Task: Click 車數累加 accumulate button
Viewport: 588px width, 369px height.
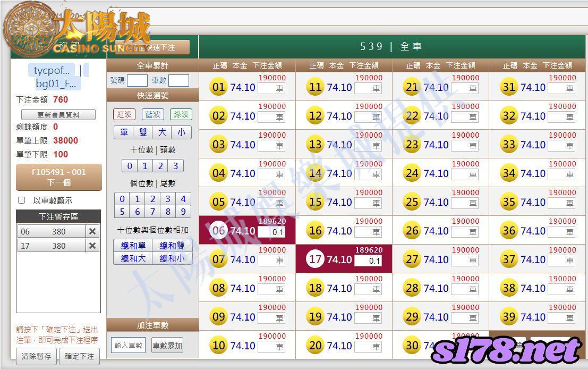Action: pyautogui.click(x=167, y=346)
